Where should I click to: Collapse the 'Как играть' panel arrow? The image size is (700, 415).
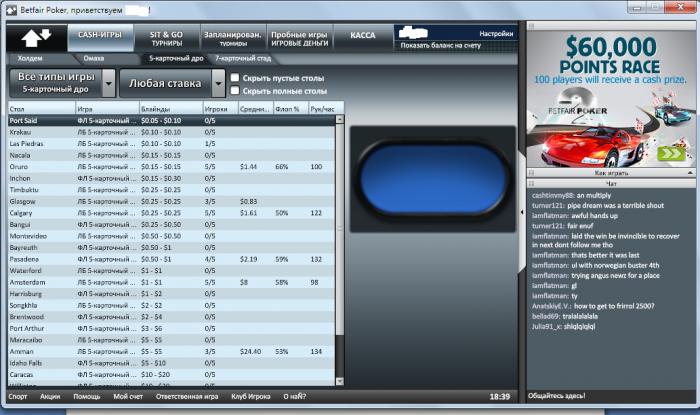point(690,173)
